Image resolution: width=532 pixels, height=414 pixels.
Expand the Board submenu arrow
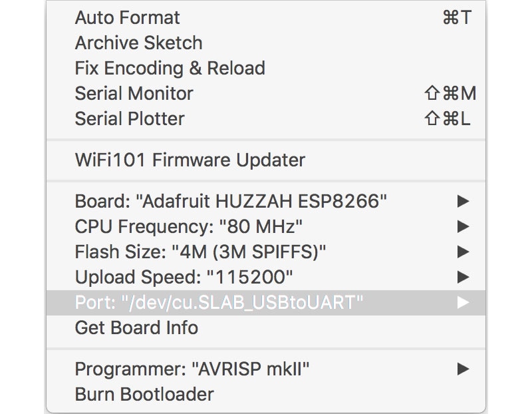464,201
